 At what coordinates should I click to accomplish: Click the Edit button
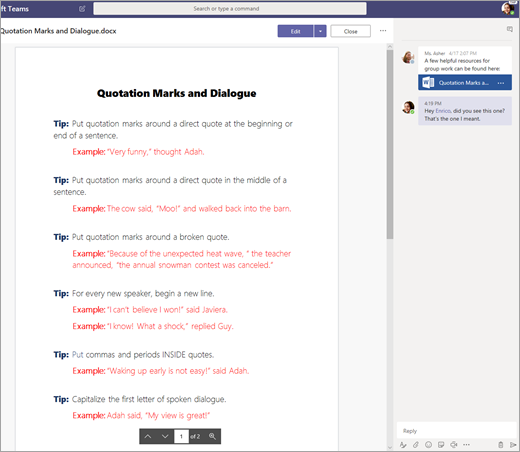[x=295, y=31]
